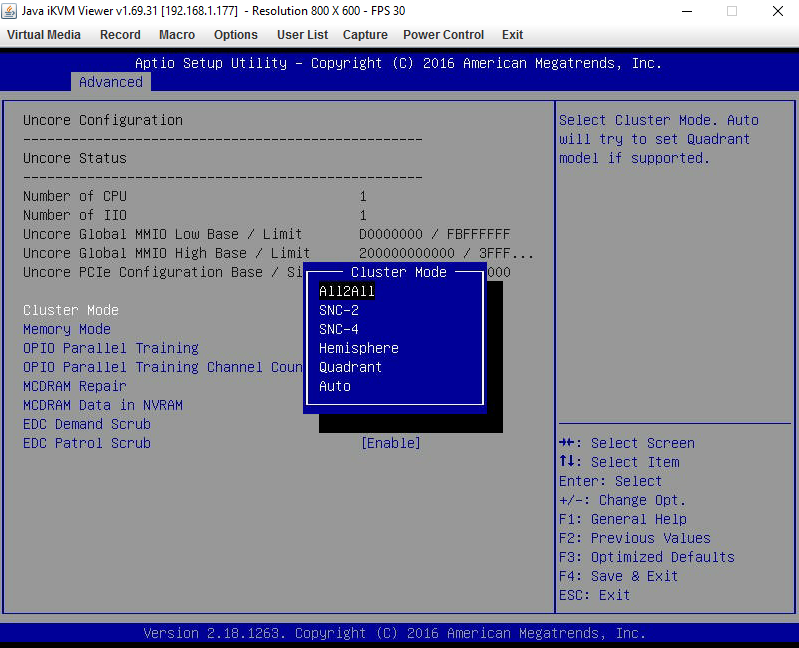This screenshot has height=648, width=799.
Task: Click the [Enable] value for Patrol Scrub
Action: pos(391,443)
